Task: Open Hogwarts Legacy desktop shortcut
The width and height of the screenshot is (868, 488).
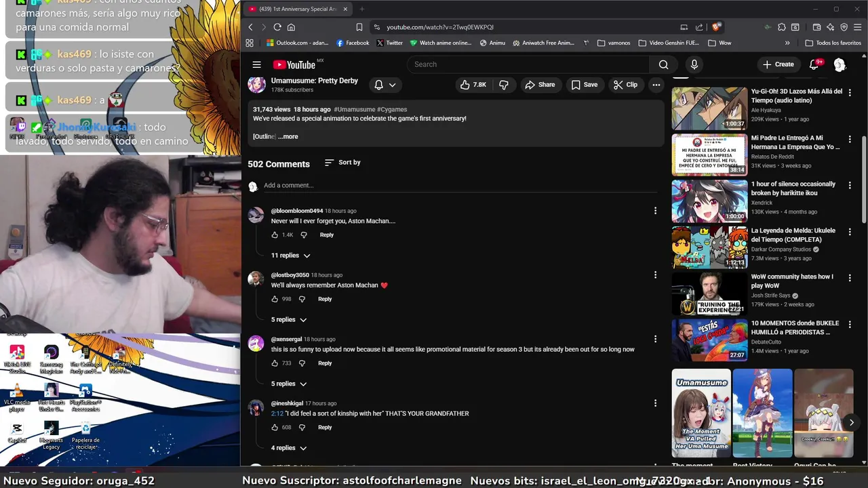Action: pos(51,435)
